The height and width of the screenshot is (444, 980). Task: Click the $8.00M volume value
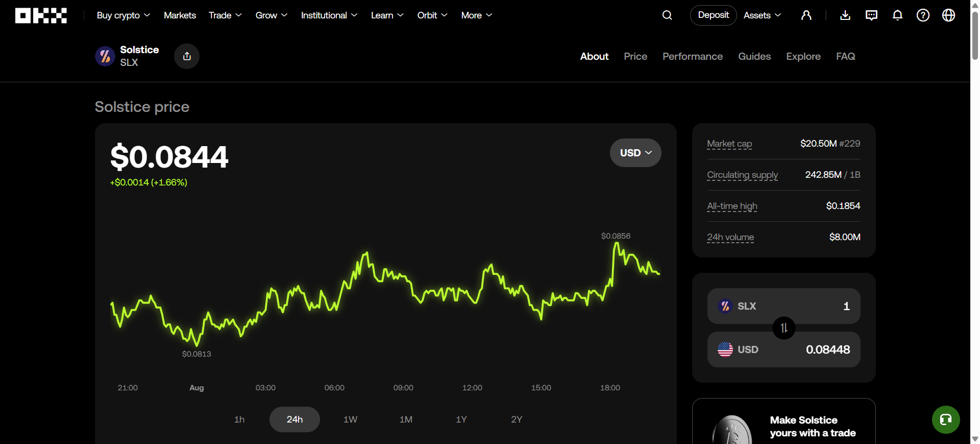845,237
